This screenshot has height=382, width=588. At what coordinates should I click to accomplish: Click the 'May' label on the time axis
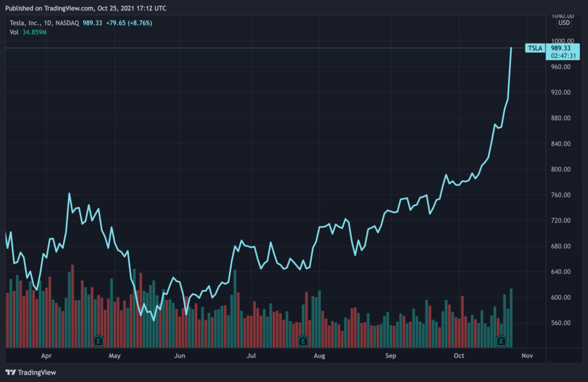(115, 356)
